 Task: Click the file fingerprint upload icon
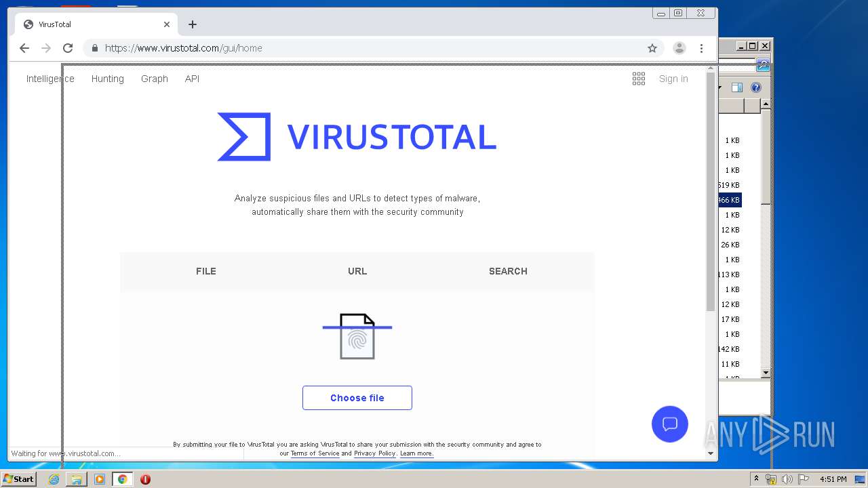(357, 336)
